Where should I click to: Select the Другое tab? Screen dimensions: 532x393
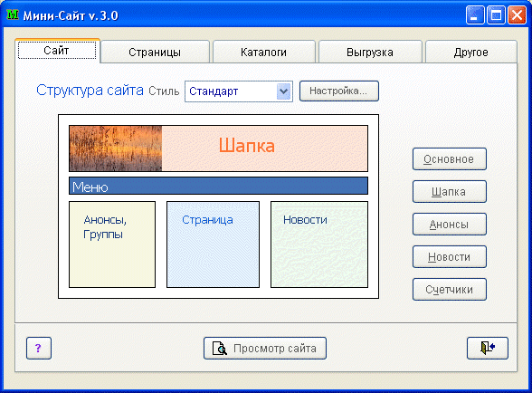tap(470, 52)
